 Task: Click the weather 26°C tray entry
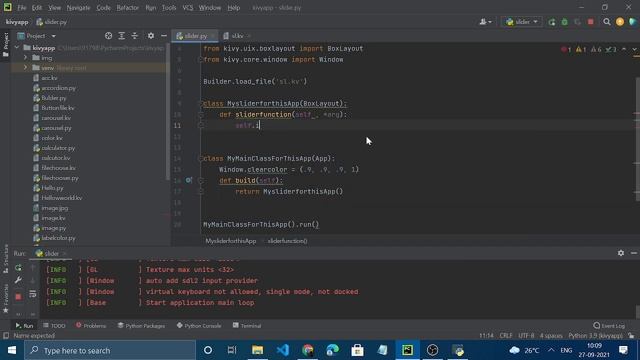(x=524, y=350)
